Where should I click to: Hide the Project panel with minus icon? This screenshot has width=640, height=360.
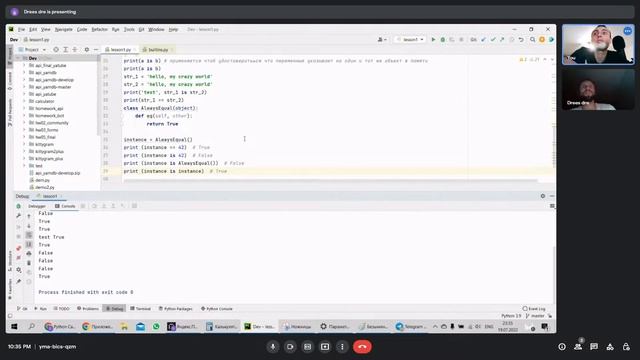pyautogui.click(x=96, y=49)
